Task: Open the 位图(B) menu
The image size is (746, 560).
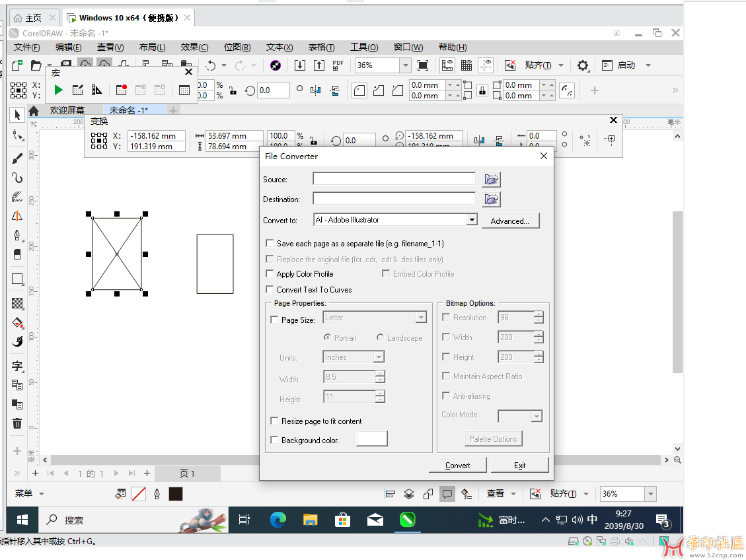Action: click(237, 47)
